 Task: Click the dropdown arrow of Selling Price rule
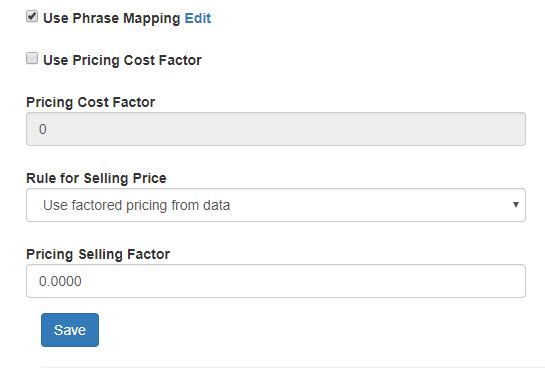[516, 205]
